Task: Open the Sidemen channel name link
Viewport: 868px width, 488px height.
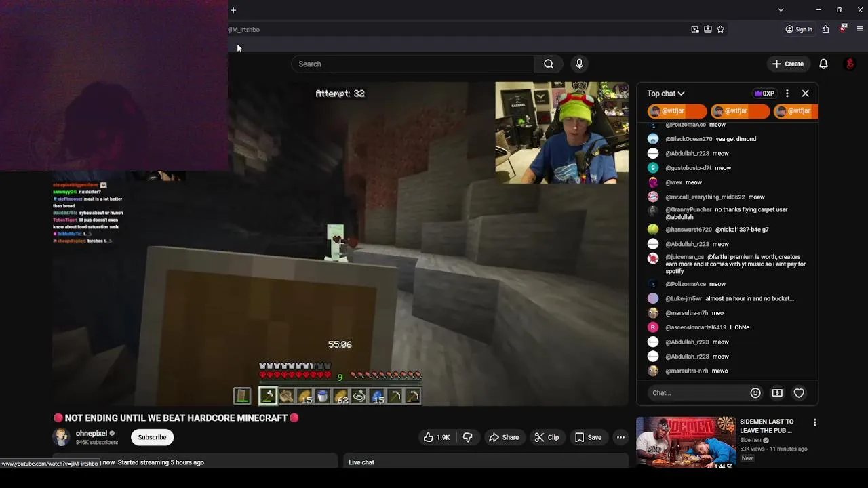Action: (x=751, y=440)
